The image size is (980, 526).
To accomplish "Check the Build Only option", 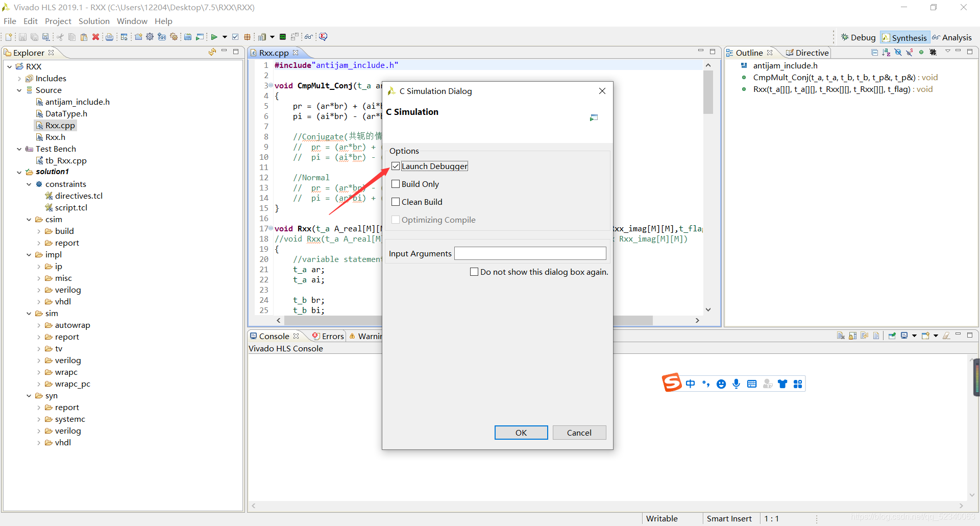I will pos(396,184).
